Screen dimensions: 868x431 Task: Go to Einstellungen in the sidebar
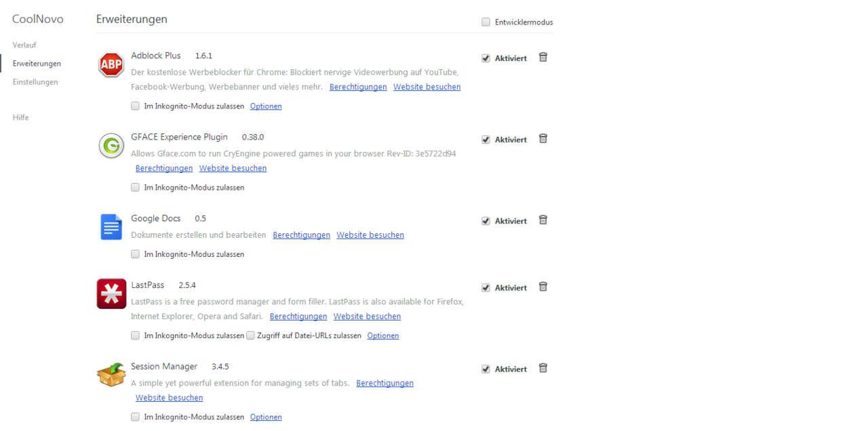click(x=35, y=82)
